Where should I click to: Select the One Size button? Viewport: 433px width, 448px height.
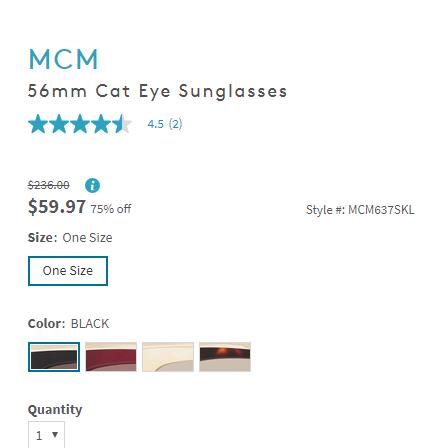[68, 271]
